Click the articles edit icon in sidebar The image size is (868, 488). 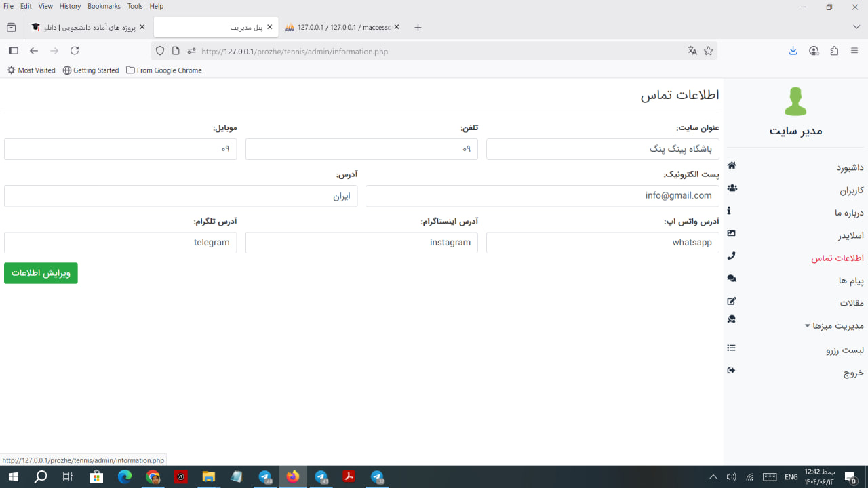point(732,301)
